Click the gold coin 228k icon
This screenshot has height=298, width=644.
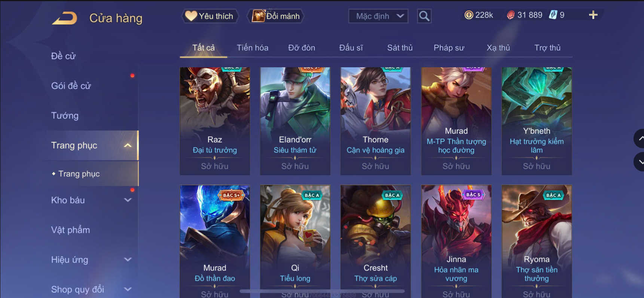[x=468, y=15]
